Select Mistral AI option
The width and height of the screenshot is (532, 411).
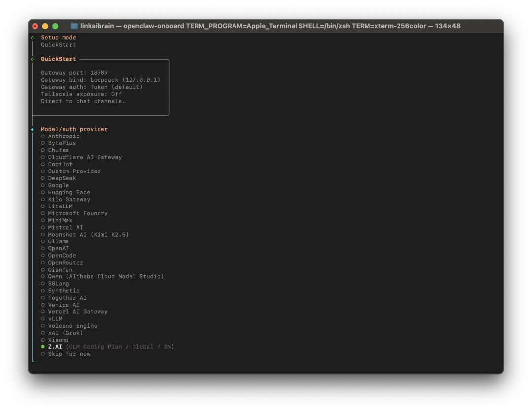[x=62, y=227]
